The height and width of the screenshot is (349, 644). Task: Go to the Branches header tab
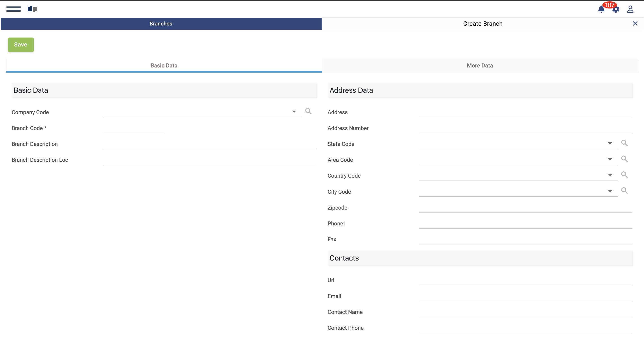click(161, 24)
